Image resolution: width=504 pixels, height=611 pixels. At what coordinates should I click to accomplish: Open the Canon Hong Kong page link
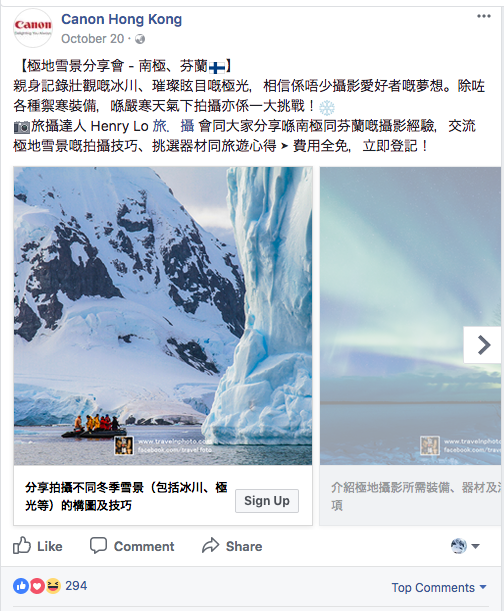pos(122,19)
